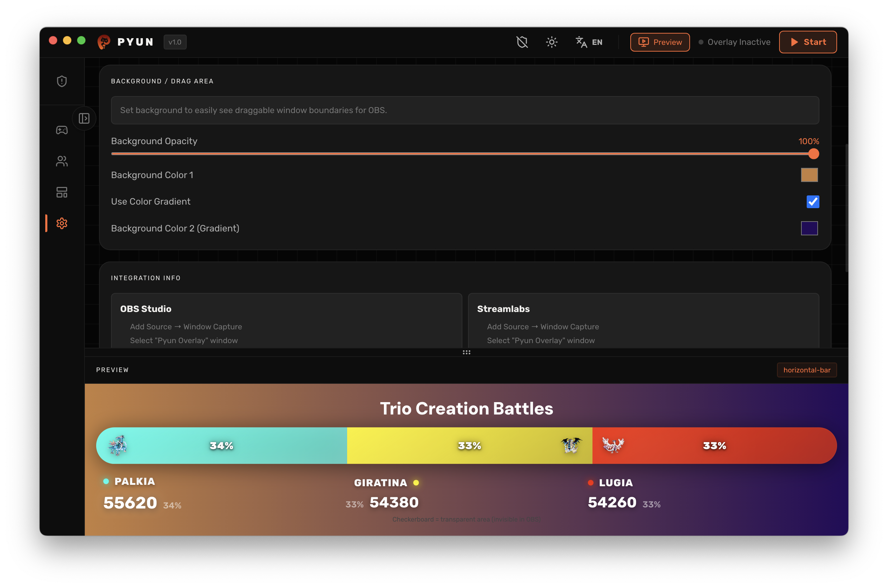Image resolution: width=888 pixels, height=588 pixels.
Task: Start the overlay
Action: pos(808,42)
